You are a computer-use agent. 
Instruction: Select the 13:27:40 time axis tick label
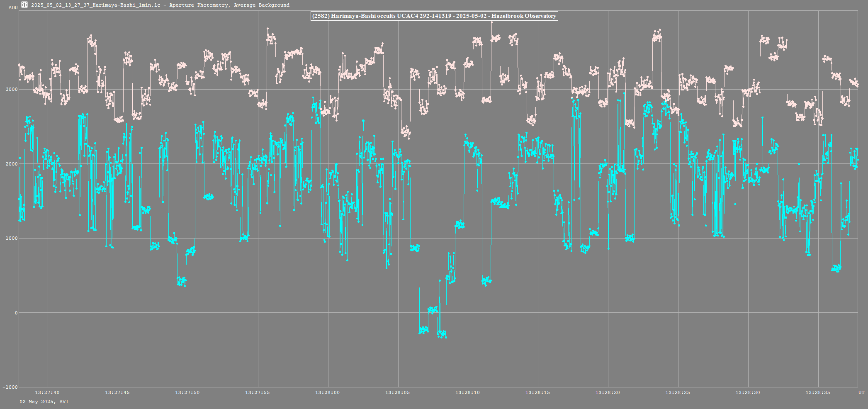[x=47, y=392]
